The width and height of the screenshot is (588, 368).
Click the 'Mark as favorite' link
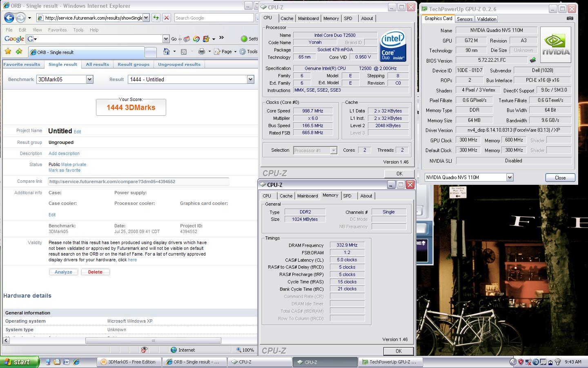[x=65, y=170]
